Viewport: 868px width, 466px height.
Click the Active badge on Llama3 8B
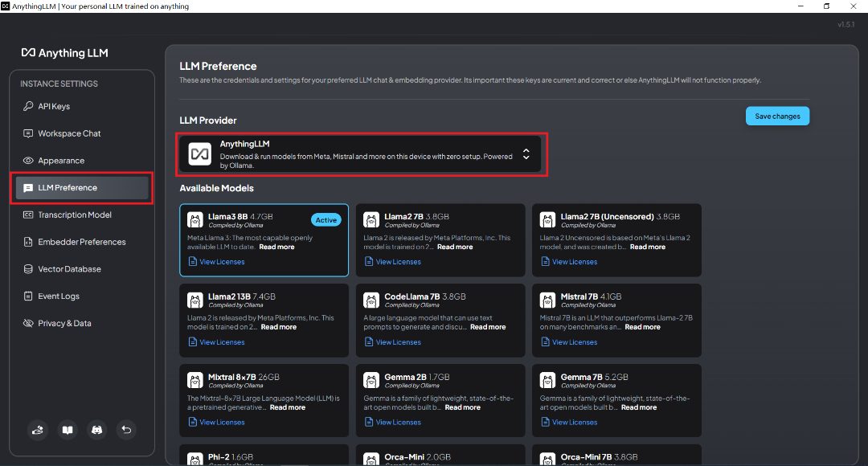click(326, 219)
